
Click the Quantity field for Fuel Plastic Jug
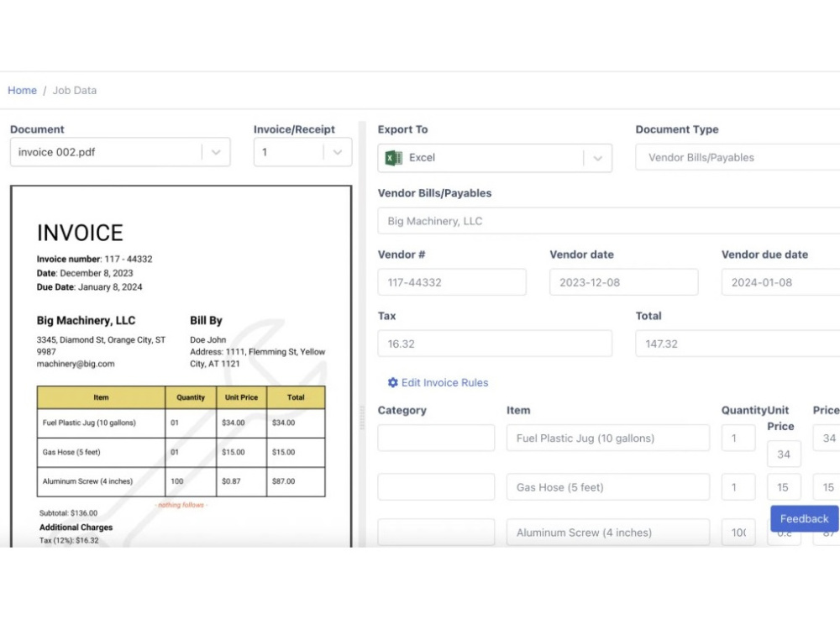pos(738,438)
